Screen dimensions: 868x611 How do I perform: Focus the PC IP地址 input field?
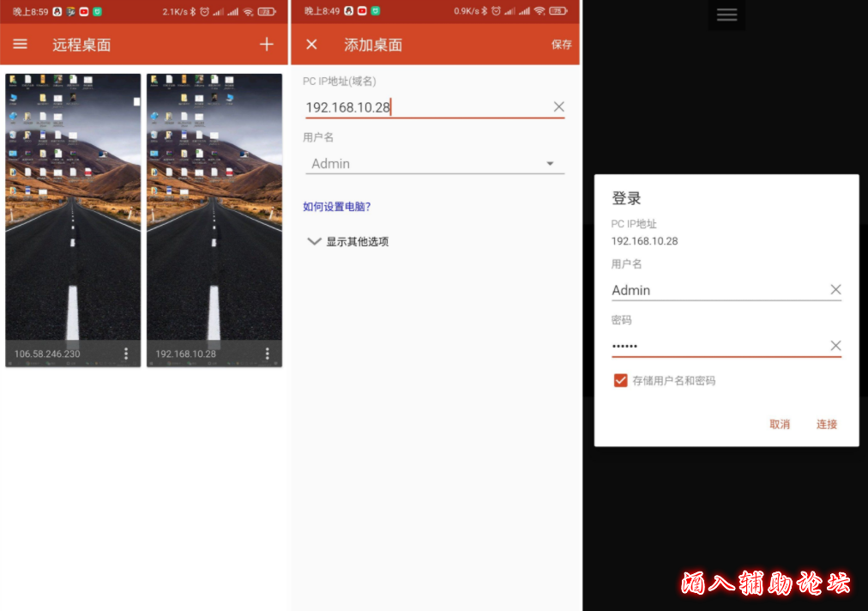tap(425, 107)
